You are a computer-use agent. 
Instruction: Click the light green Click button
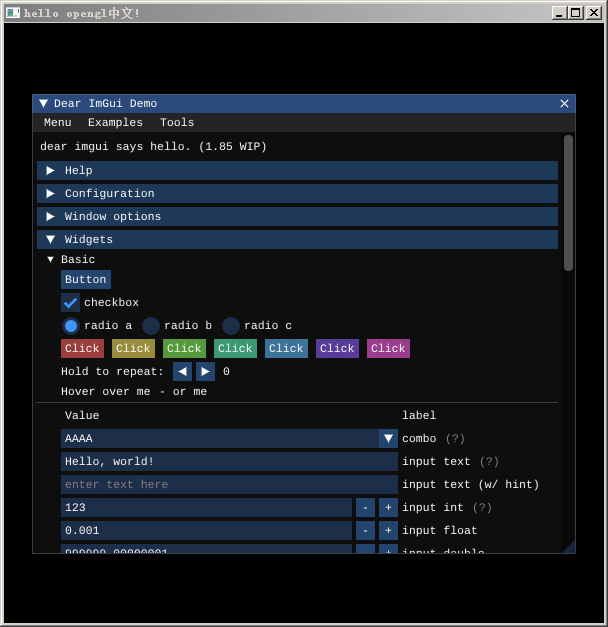(x=184, y=348)
